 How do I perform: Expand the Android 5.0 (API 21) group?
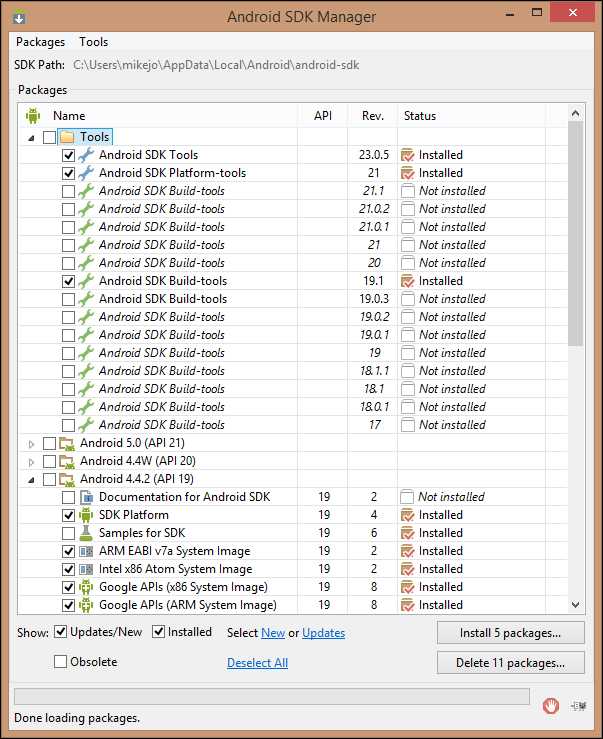click(x=32, y=444)
